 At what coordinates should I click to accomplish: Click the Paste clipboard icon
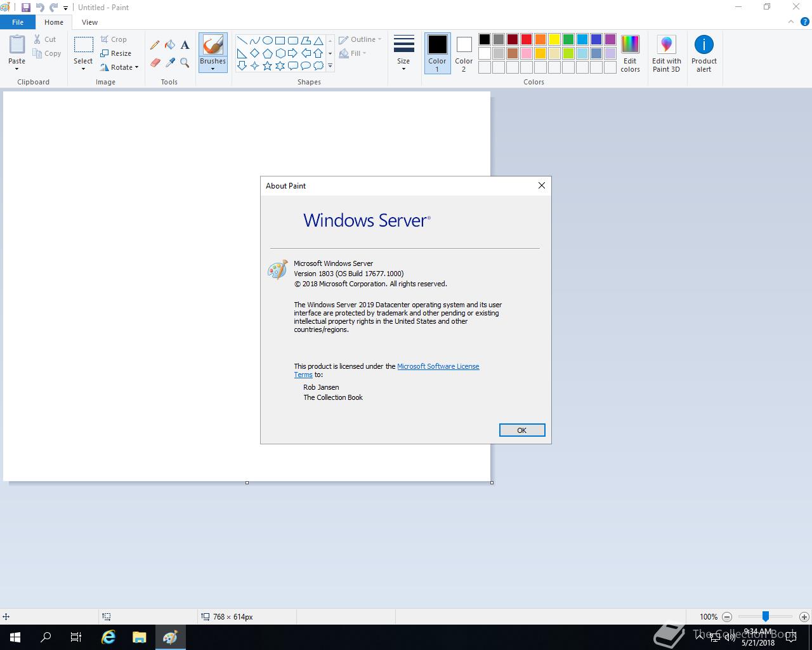coord(17,45)
